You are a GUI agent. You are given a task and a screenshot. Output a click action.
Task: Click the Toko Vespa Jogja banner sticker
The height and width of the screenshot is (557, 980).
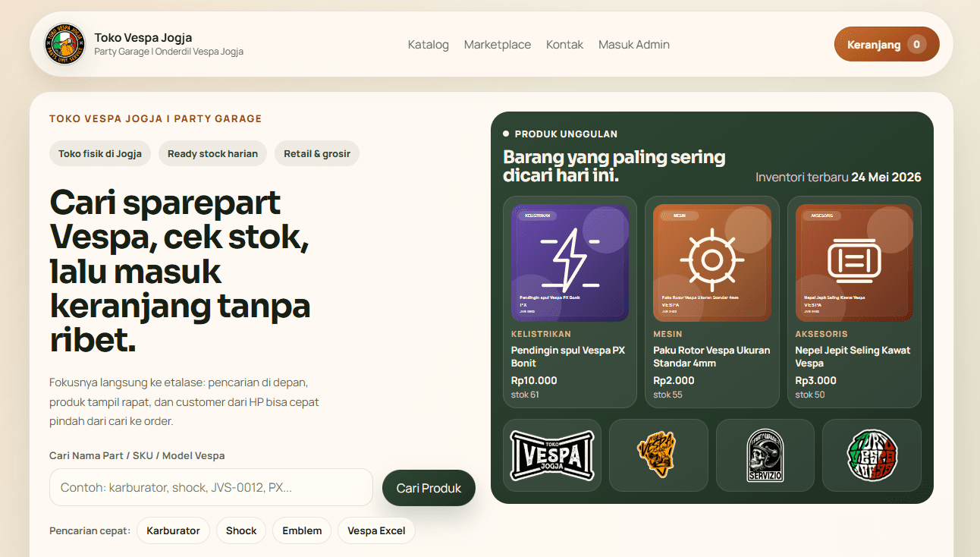pos(552,455)
